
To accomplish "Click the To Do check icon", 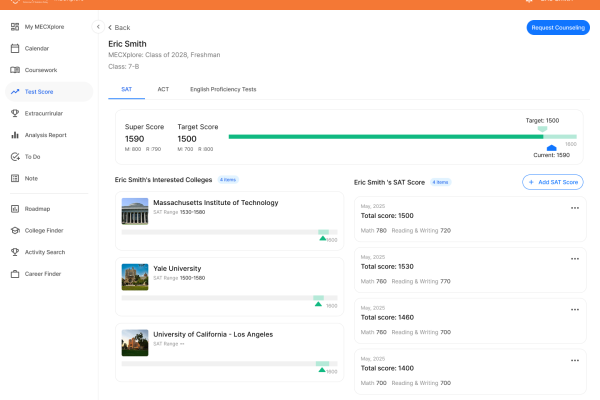I will click(x=15, y=157).
